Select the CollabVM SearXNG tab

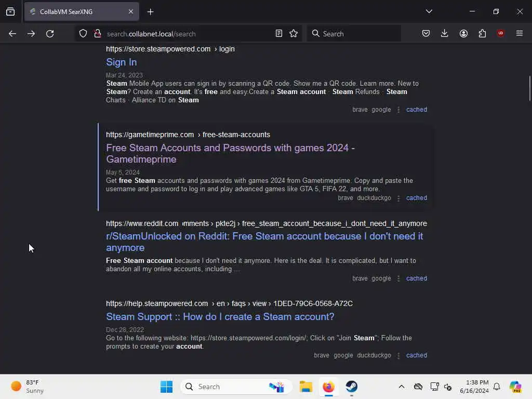point(82,12)
